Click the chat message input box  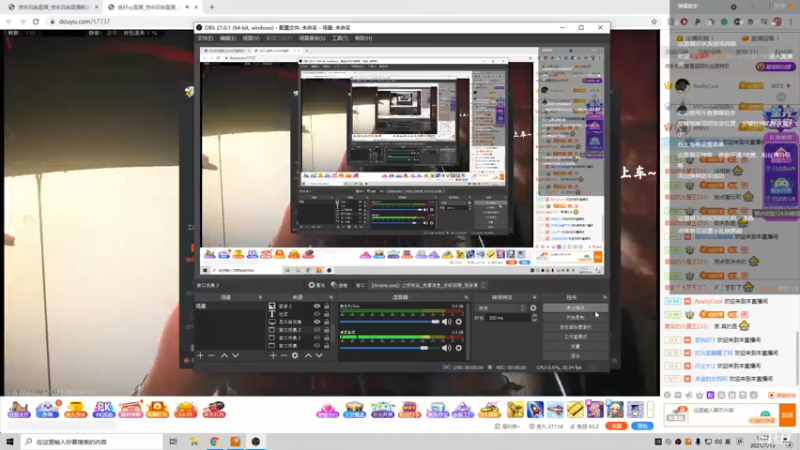(x=721, y=414)
